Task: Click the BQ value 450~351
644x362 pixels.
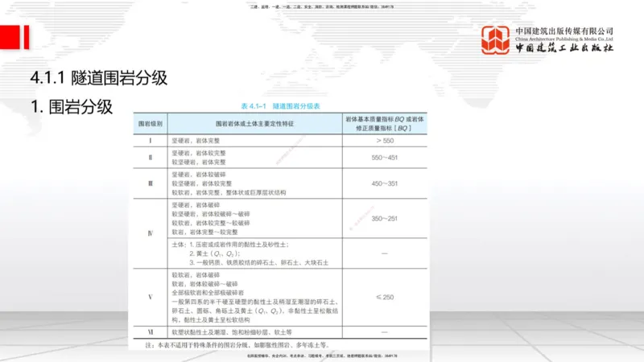Action: [x=385, y=183]
